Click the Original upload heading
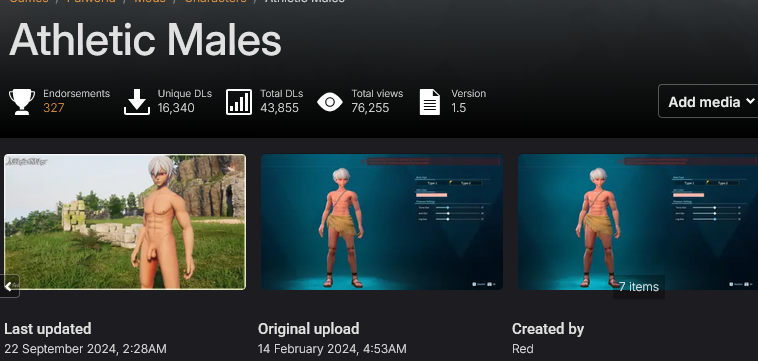Image resolution: width=758 pixels, height=361 pixels. tap(308, 329)
